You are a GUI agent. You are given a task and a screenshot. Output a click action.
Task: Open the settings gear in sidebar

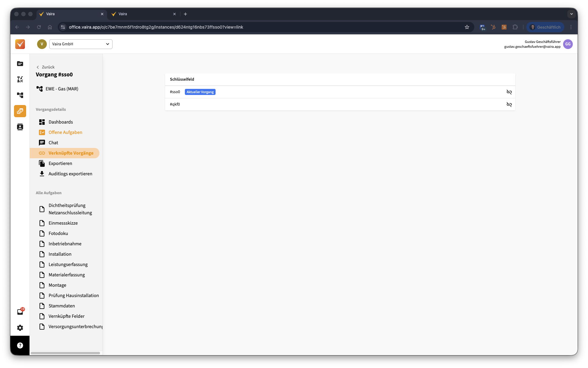(20, 328)
